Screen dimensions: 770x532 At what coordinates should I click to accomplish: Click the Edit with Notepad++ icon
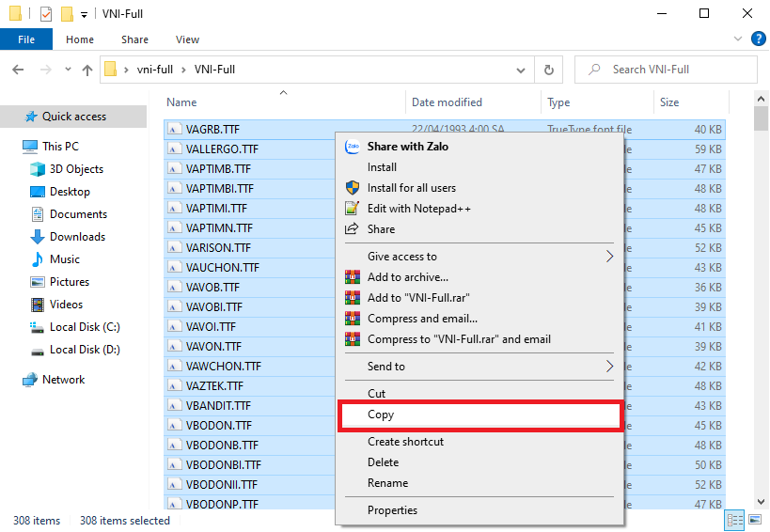click(x=353, y=209)
